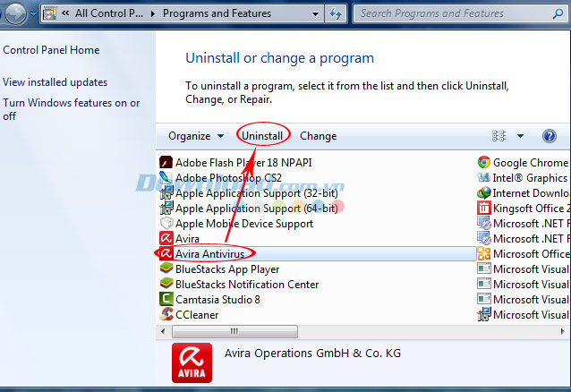Click the Microsoft Office icon
The height and width of the screenshot is (392, 571).
pos(484,253)
